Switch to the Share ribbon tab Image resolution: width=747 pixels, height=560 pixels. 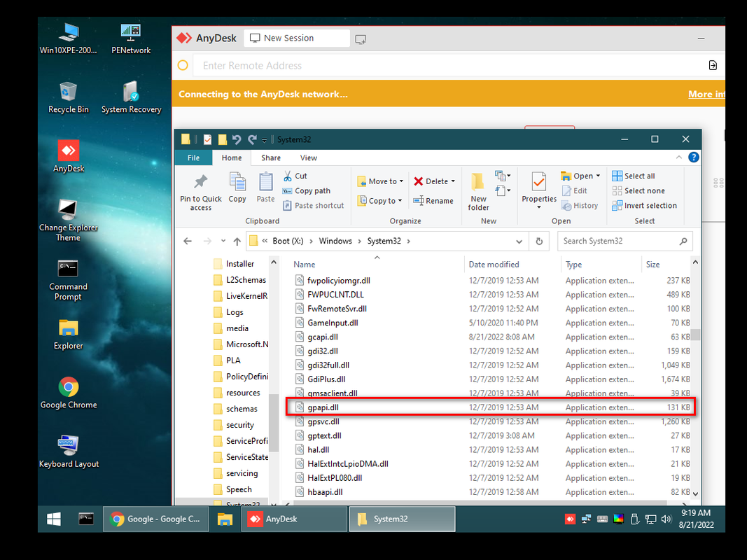pos(271,157)
